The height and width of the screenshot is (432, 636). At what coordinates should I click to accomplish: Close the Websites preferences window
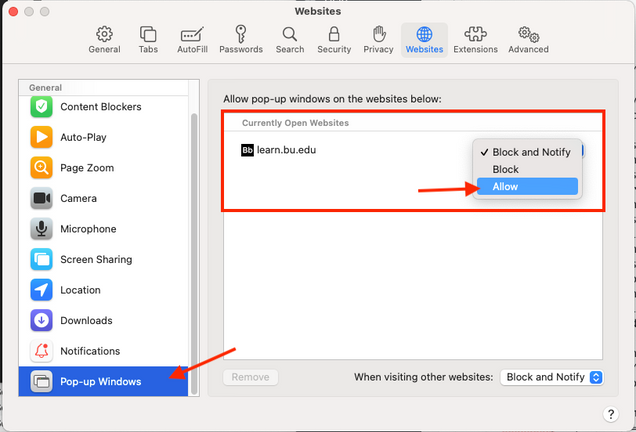pyautogui.click(x=13, y=11)
